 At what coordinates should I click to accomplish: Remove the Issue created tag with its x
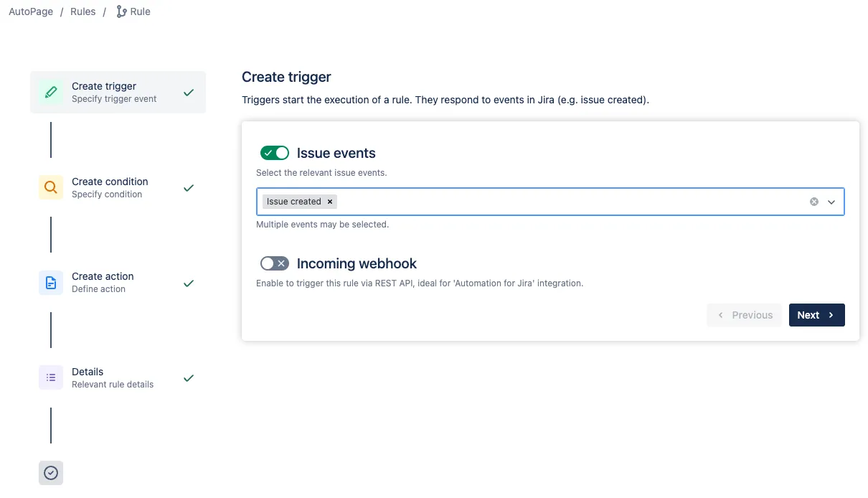[x=329, y=202]
